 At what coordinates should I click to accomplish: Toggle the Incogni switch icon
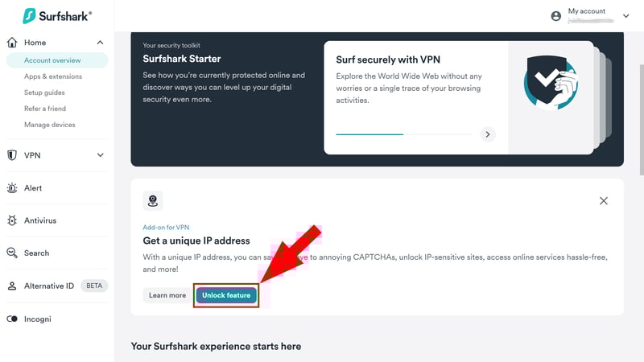pyautogui.click(x=12, y=319)
